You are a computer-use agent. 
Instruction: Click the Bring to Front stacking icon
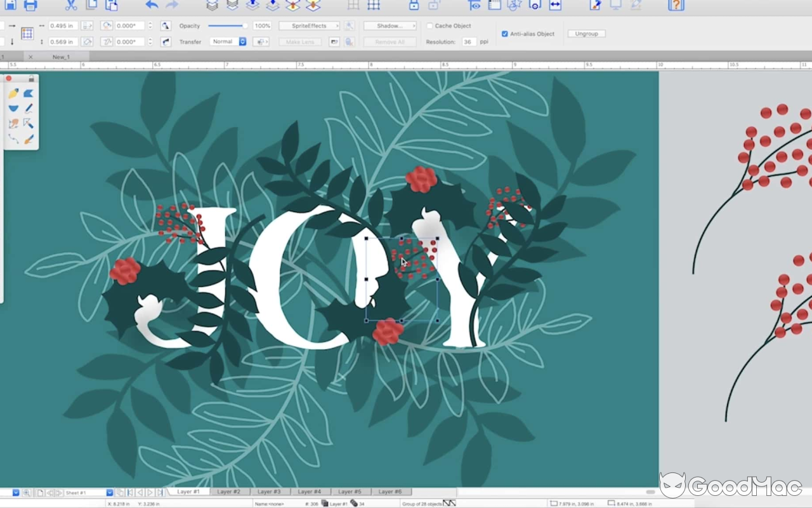coord(212,5)
